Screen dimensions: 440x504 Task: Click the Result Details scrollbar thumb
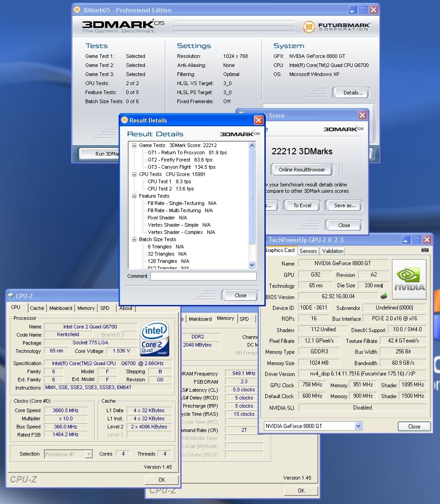pos(252,196)
